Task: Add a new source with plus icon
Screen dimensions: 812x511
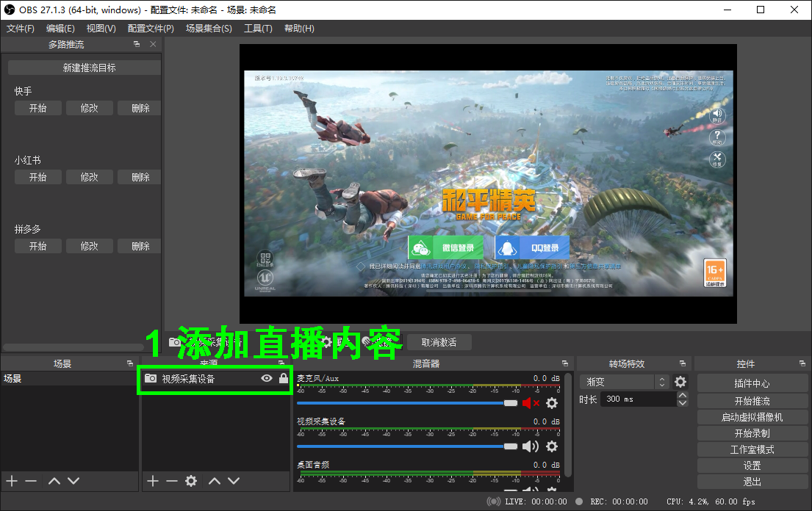Action: (153, 481)
